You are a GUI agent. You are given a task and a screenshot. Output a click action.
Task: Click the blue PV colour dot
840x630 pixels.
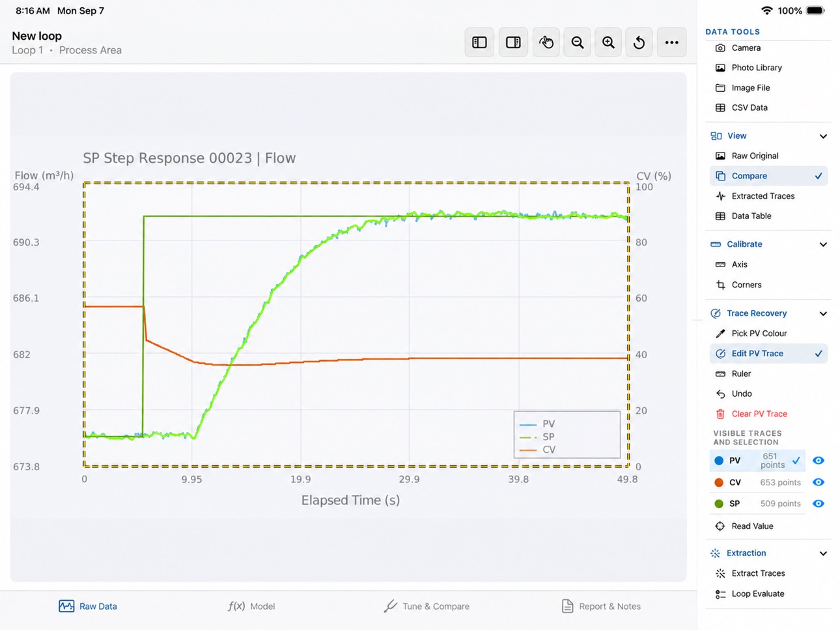pos(719,461)
